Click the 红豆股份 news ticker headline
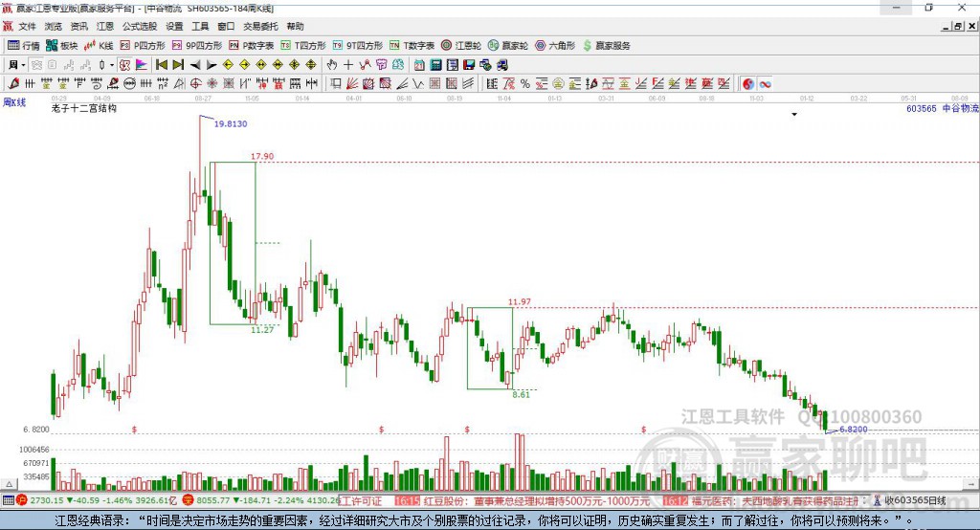Screen dimensions: 980x530 [537, 501]
